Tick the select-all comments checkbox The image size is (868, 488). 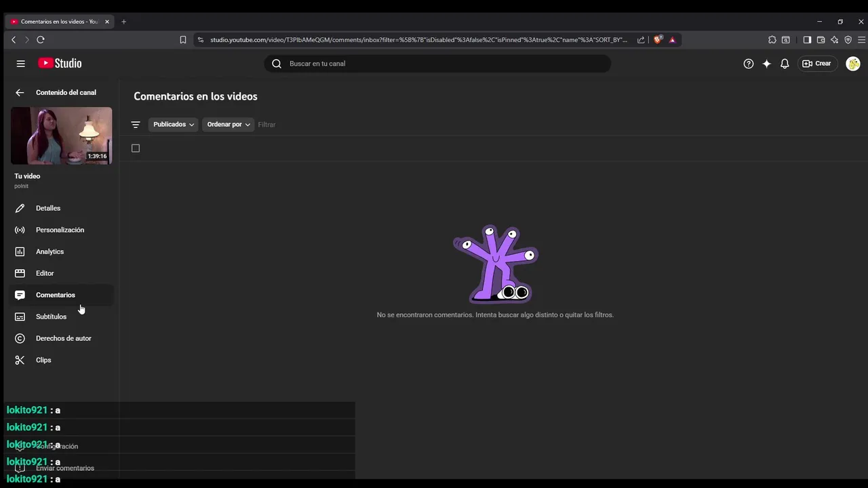click(136, 148)
